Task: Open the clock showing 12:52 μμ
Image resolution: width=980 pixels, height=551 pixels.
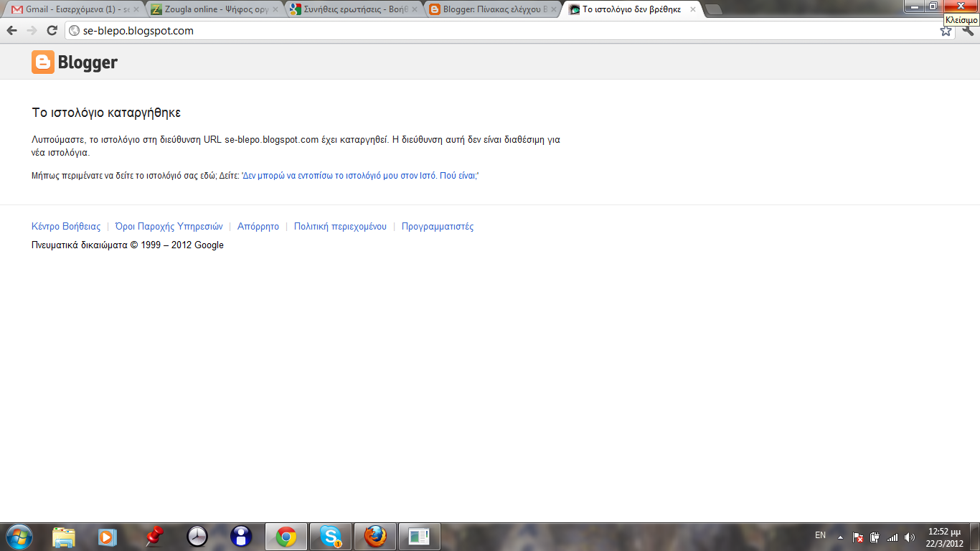Action: (944, 537)
